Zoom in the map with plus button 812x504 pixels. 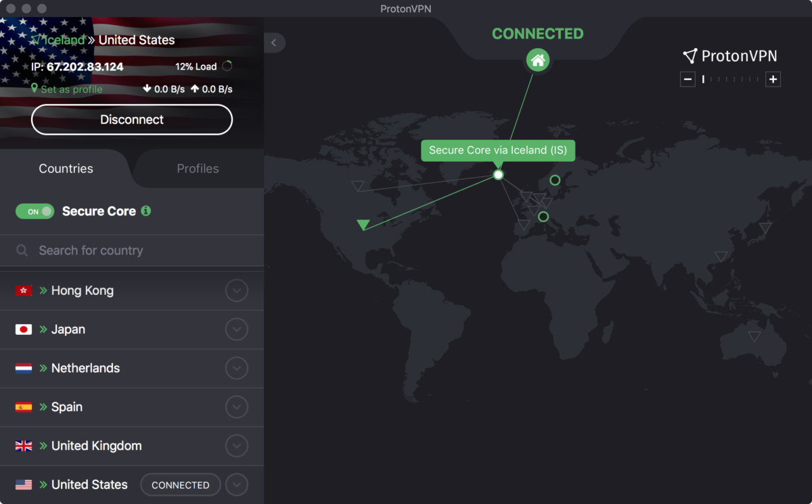773,80
